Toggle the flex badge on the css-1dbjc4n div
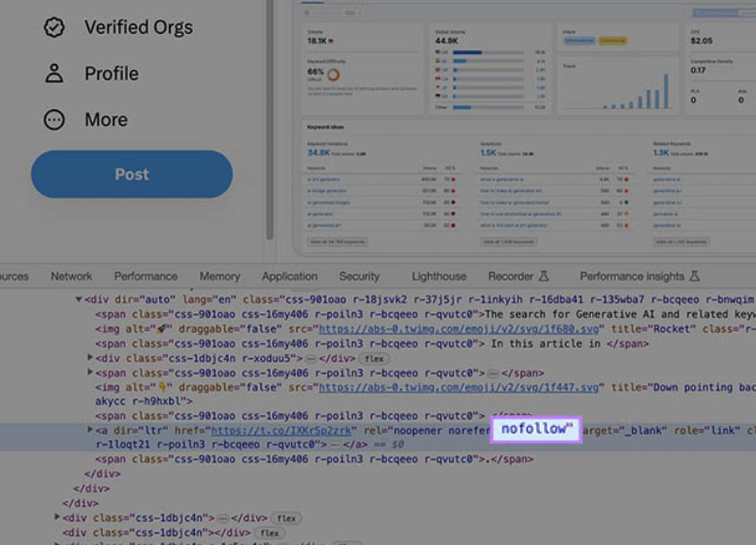Screen dimensions: 756x545 coord(287,518)
